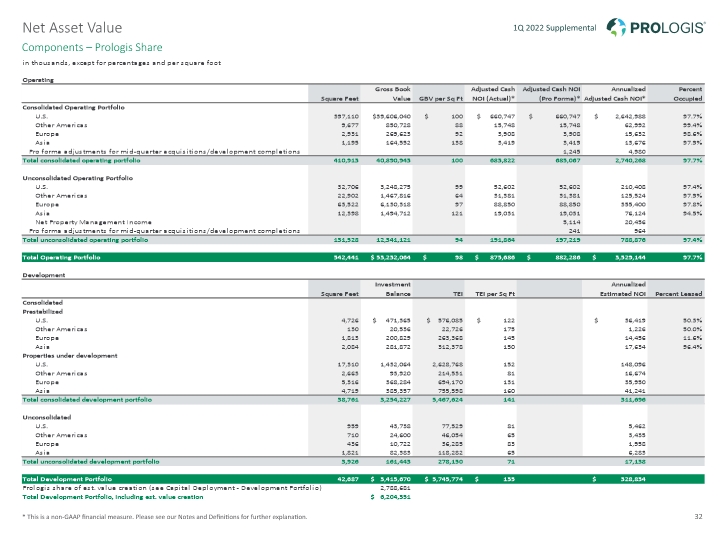This screenshot has width=720, height=540.
Task: Click the 'Prestabilized' subheading
Action: (42, 312)
